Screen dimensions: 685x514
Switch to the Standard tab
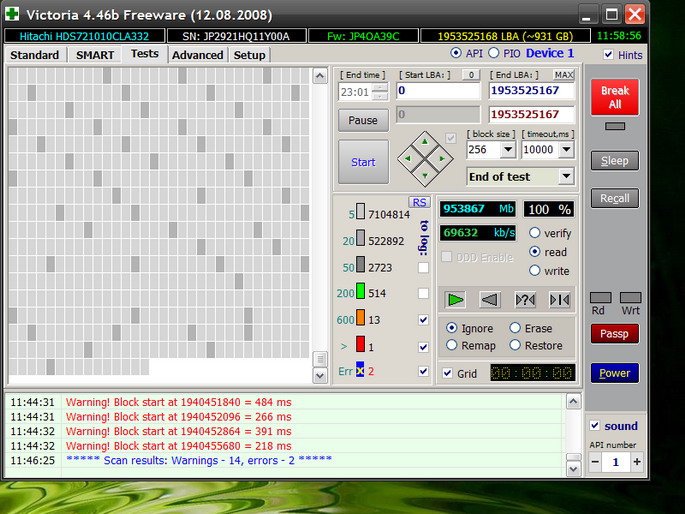tap(35, 55)
